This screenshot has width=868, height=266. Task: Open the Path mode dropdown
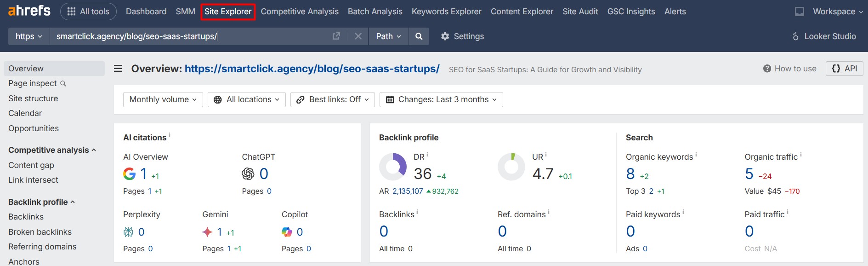(x=388, y=36)
